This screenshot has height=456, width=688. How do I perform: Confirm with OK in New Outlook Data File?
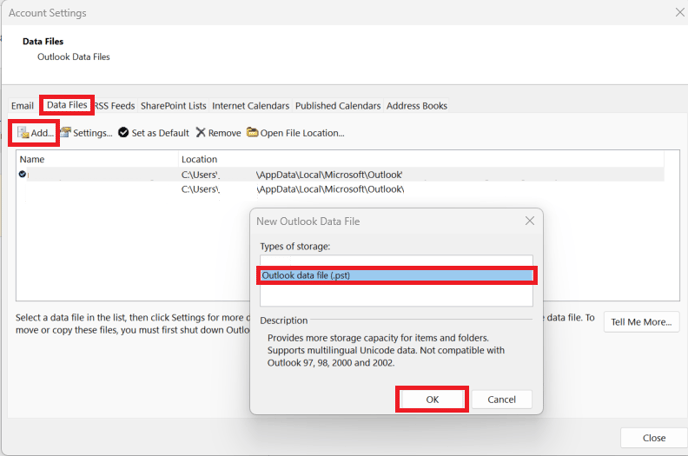point(432,399)
